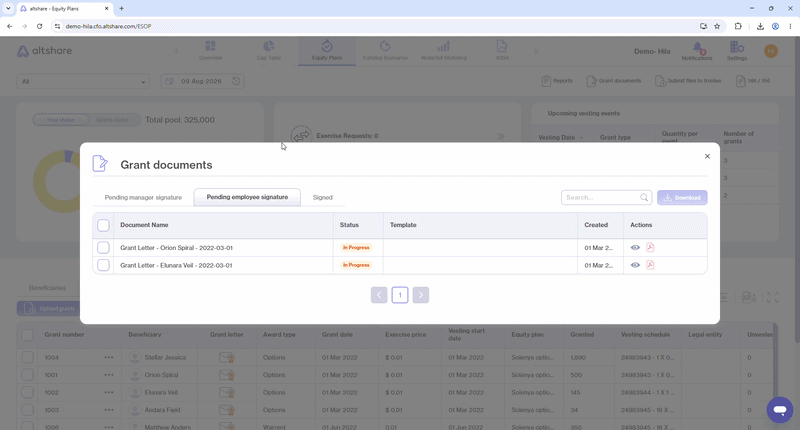Preview Elunara Veil grant letter with eye icon
This screenshot has height=430, width=800.
coord(635,265)
